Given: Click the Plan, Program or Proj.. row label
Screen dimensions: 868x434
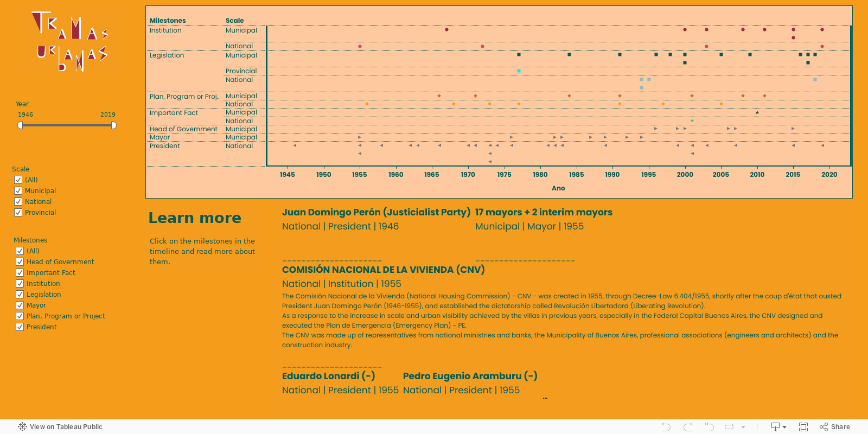Looking at the screenshot, I should click(x=184, y=97).
